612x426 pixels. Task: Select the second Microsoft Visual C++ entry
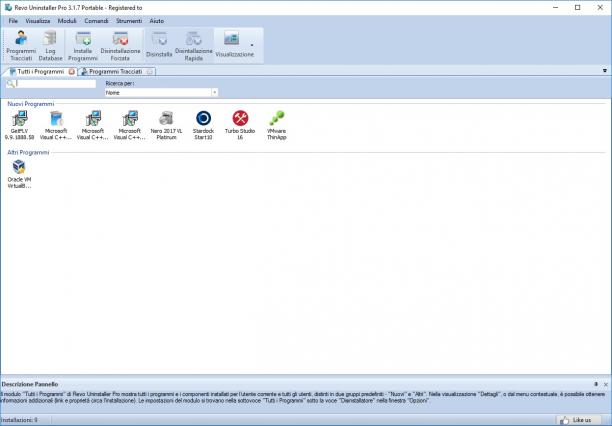coord(93,125)
